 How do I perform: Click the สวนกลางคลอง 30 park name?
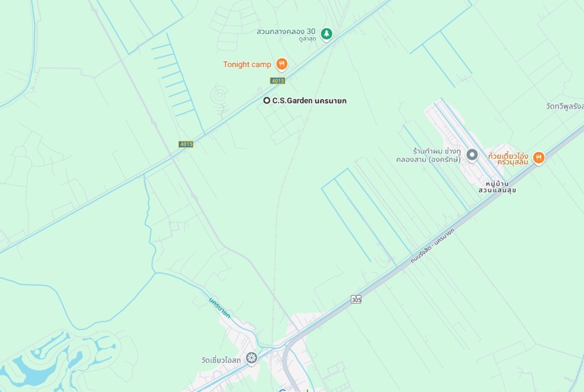[x=286, y=31]
